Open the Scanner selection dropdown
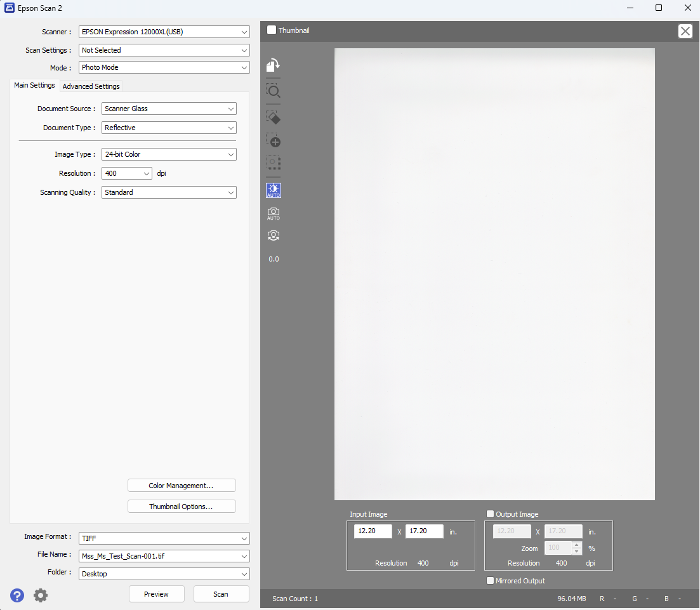The image size is (700, 610). (164, 31)
